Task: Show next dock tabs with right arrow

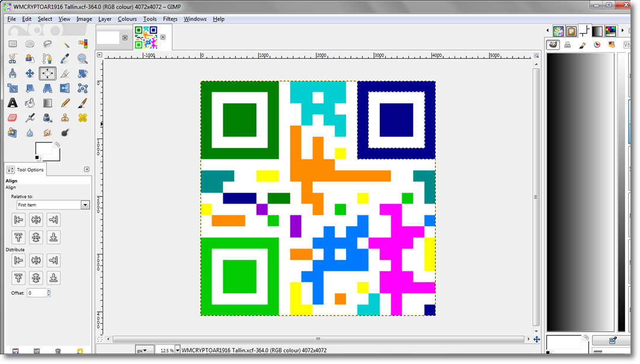Action: tap(622, 31)
